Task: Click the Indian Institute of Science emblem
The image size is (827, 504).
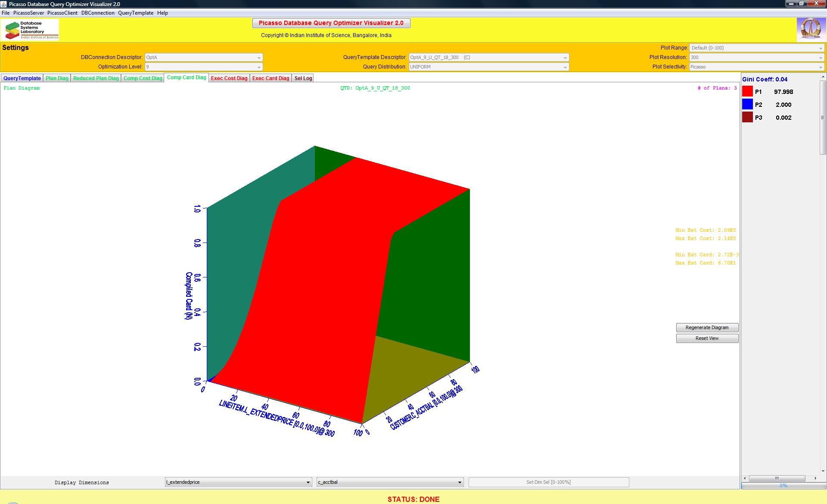Action: (x=811, y=29)
